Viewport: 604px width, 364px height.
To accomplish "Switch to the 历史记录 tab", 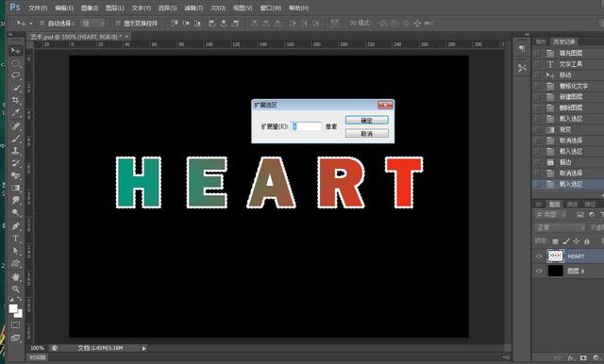I will point(564,41).
